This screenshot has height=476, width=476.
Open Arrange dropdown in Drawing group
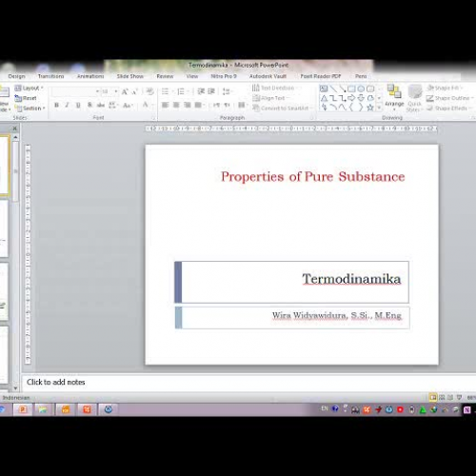click(394, 98)
